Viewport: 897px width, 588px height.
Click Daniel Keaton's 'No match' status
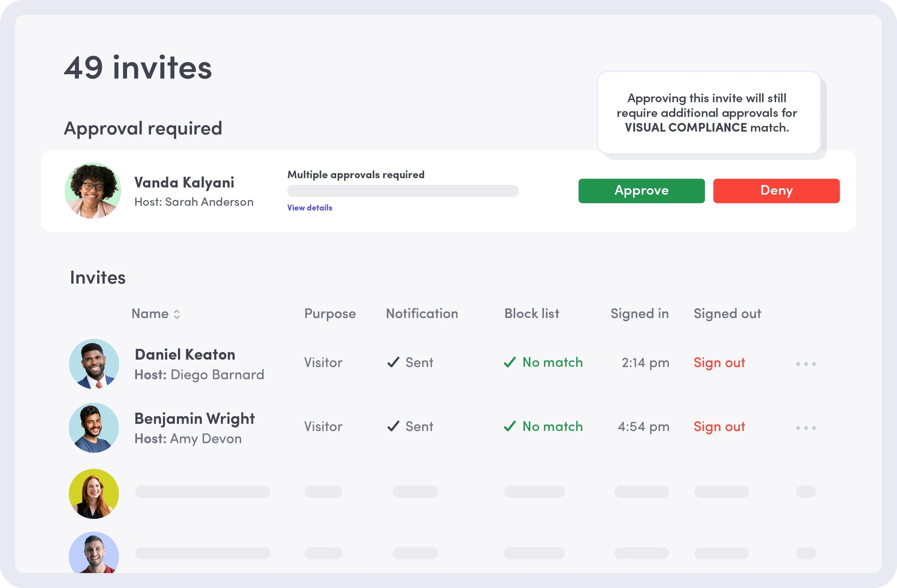coord(553,362)
